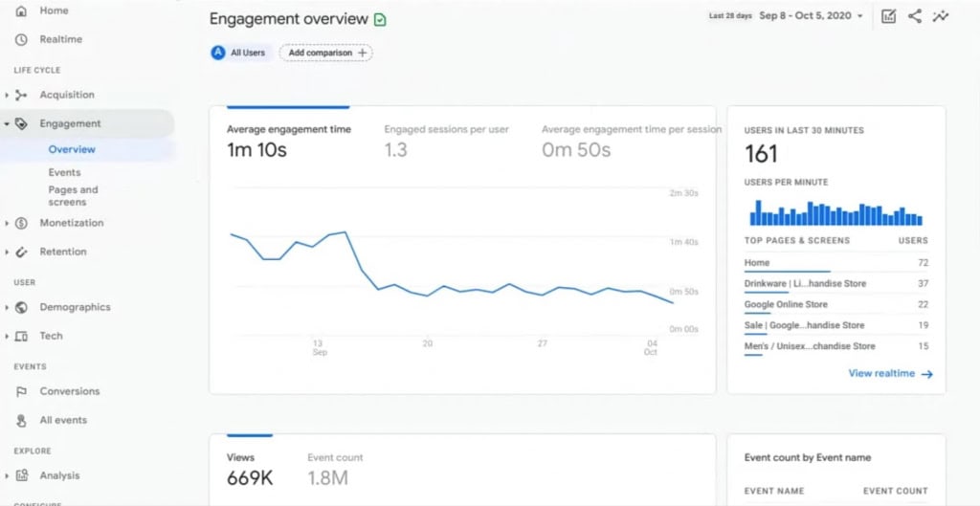Viewport: 980px width, 506px height.
Task: Follow the View realtime link
Action: click(x=889, y=374)
